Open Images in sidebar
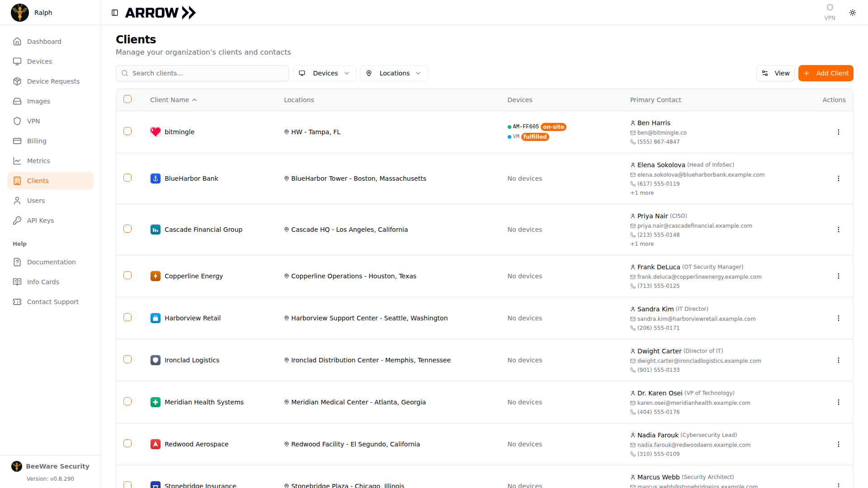This screenshot has width=868, height=488. pos(51,101)
